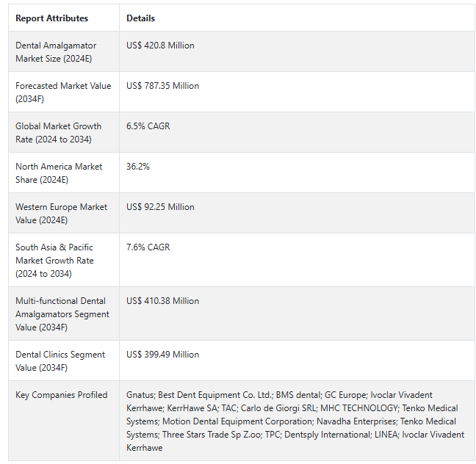Viewport: 476px width, 464px height.
Task: Click the Report Attributes column header
Action: 51,18
